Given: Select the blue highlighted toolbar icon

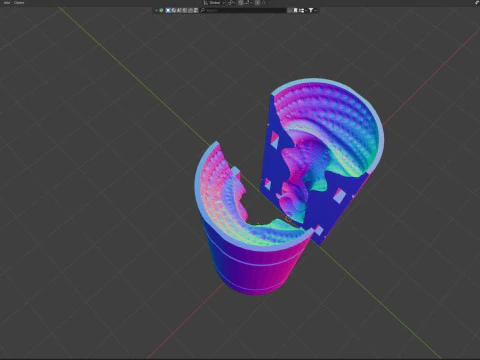Looking at the screenshot, I should pos(168,10).
